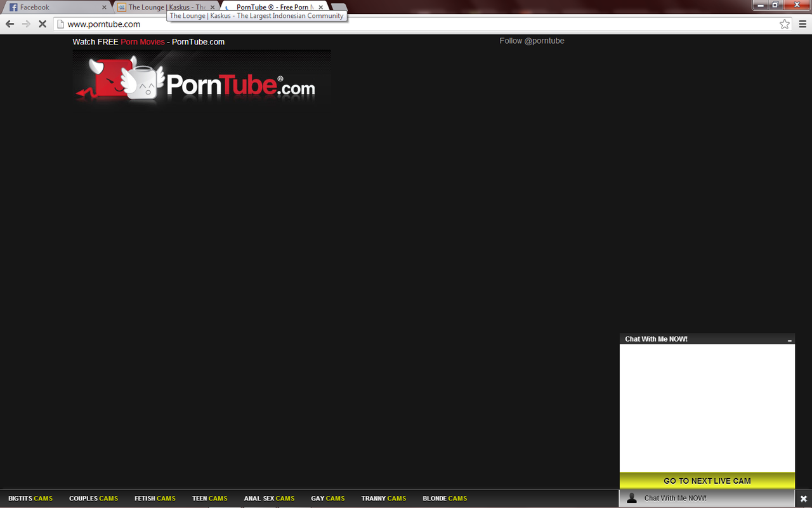Click the person icon in the chat bar
Image resolution: width=812 pixels, height=508 pixels.
[631, 498]
